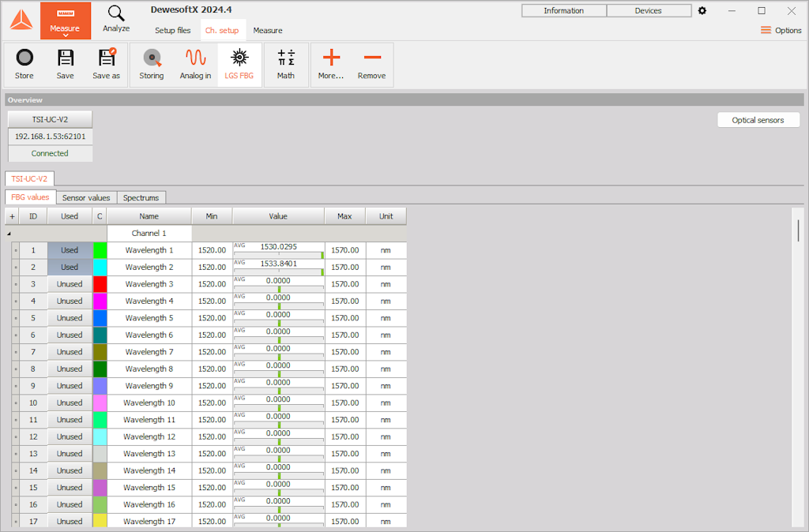809x532 pixels.
Task: Change Wavelength 1 green color swatch
Action: (x=100, y=250)
